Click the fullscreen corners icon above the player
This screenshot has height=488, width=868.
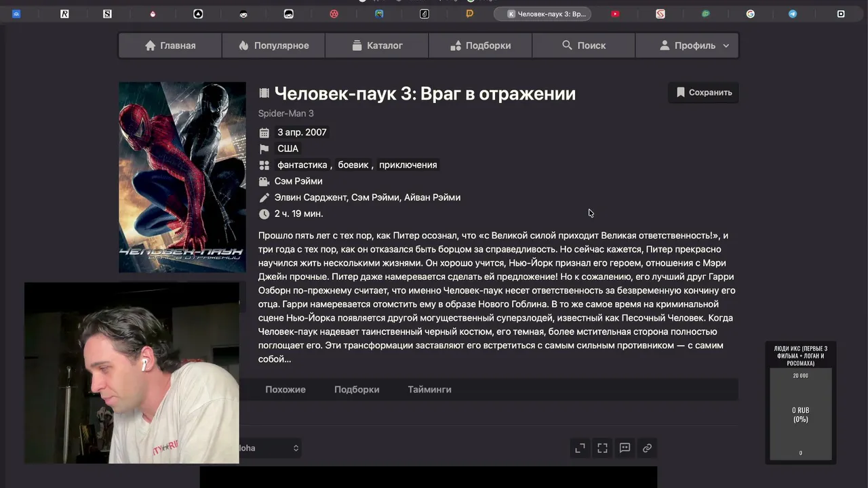point(602,448)
